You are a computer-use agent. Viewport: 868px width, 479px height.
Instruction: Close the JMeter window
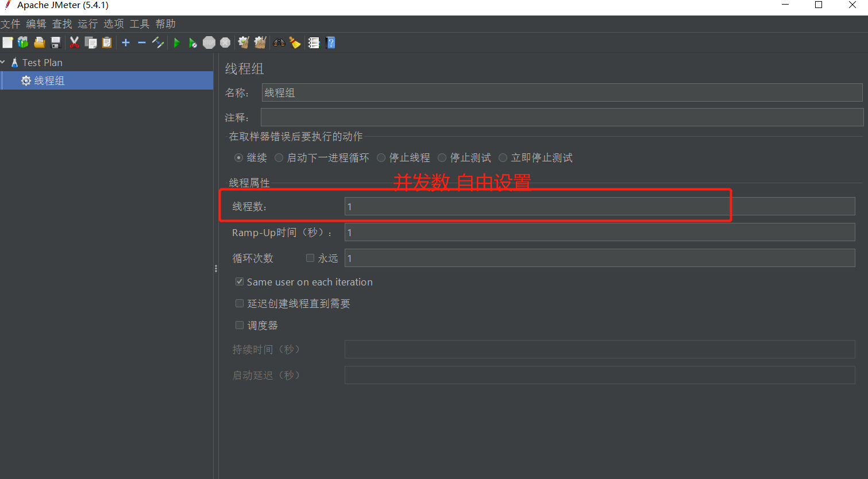coord(852,5)
